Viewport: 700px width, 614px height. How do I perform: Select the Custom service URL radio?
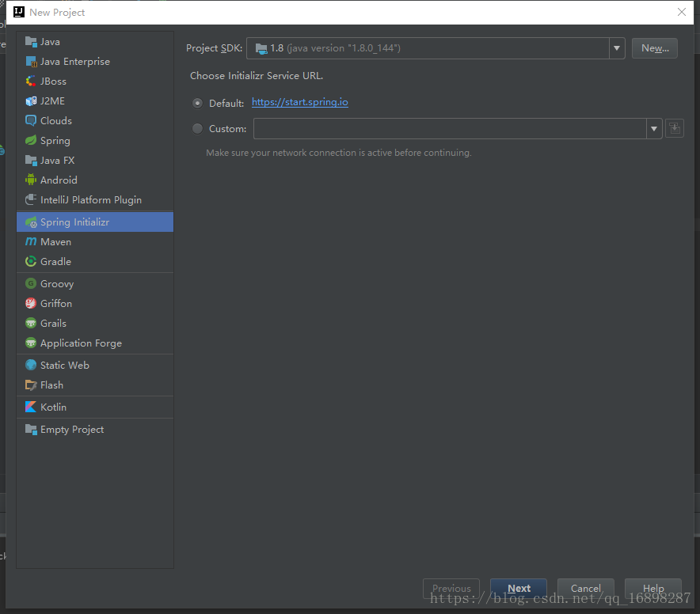pos(197,128)
